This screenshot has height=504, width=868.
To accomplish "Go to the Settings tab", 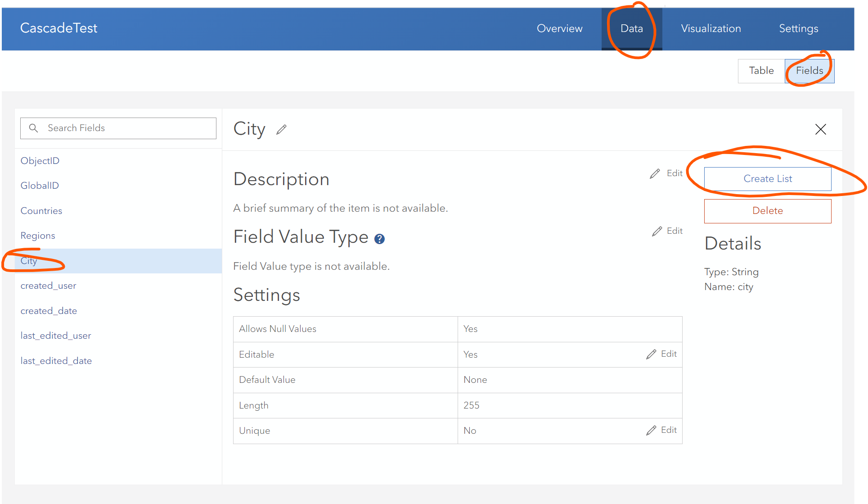I will point(798,28).
